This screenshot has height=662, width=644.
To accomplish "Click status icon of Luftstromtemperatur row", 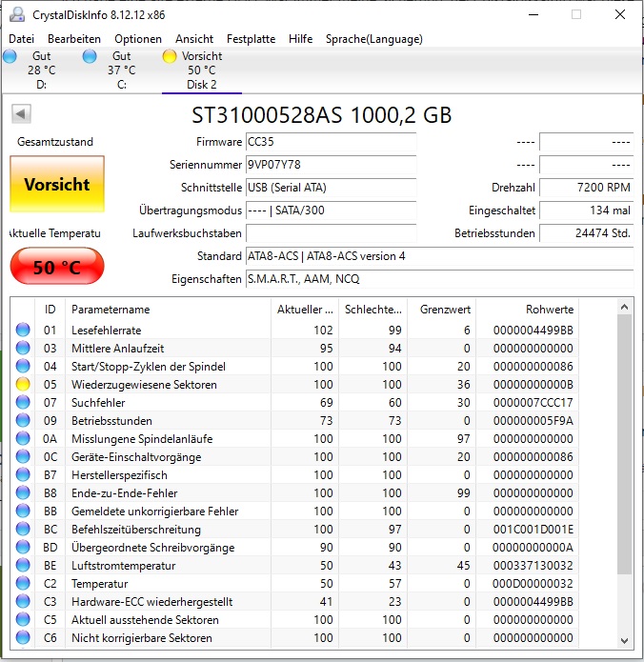I will [23, 565].
